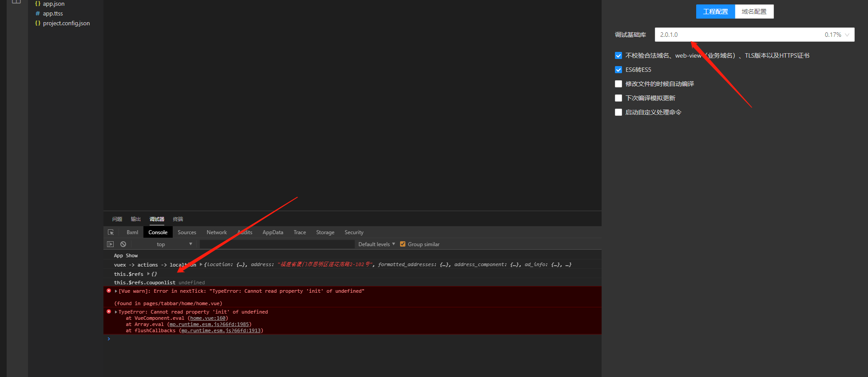Open the 终端 panel tab
The width and height of the screenshot is (868, 377).
178,219
